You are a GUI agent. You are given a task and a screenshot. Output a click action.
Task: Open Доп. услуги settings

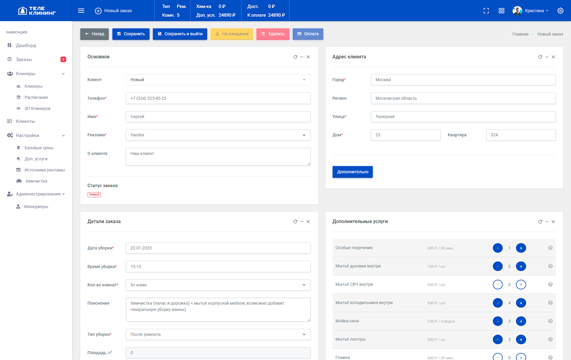[x=36, y=159]
